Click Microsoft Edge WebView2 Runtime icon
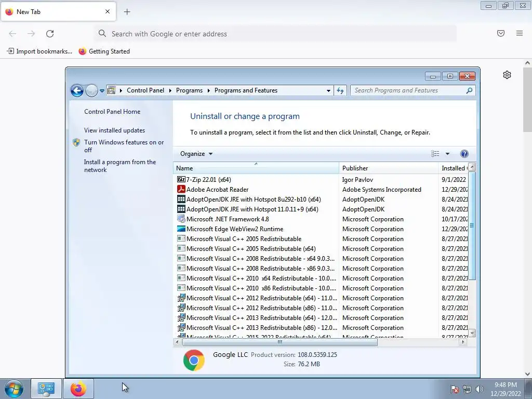532x399 pixels. tap(181, 229)
